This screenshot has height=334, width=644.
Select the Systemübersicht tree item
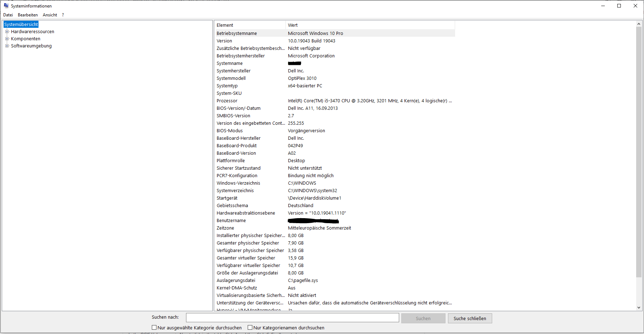pos(20,24)
